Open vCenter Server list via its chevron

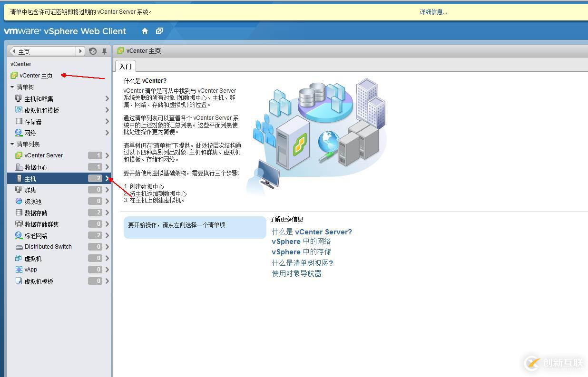click(x=107, y=155)
